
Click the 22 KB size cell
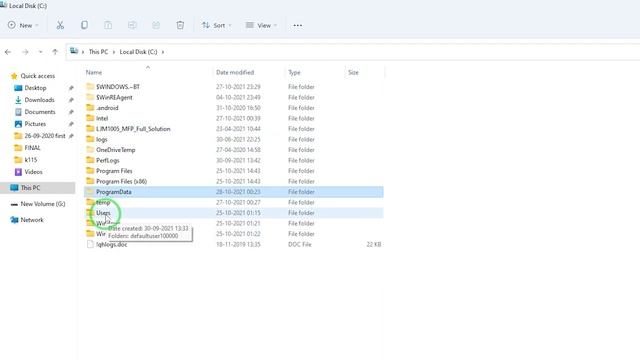373,244
